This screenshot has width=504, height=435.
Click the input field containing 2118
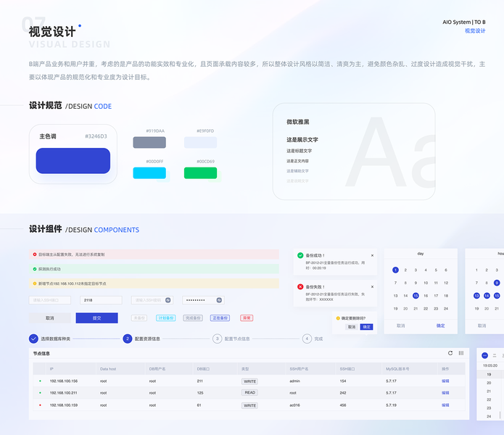(101, 300)
